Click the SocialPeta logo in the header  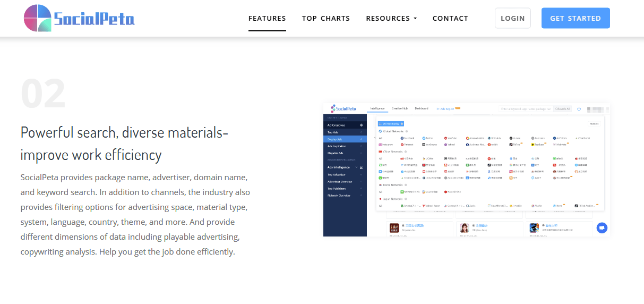80,18
